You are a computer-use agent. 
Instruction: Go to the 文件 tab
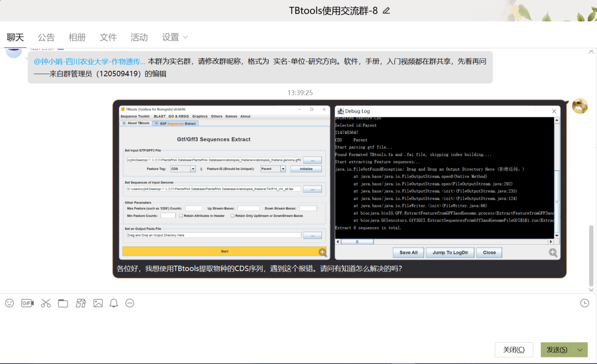(108, 37)
